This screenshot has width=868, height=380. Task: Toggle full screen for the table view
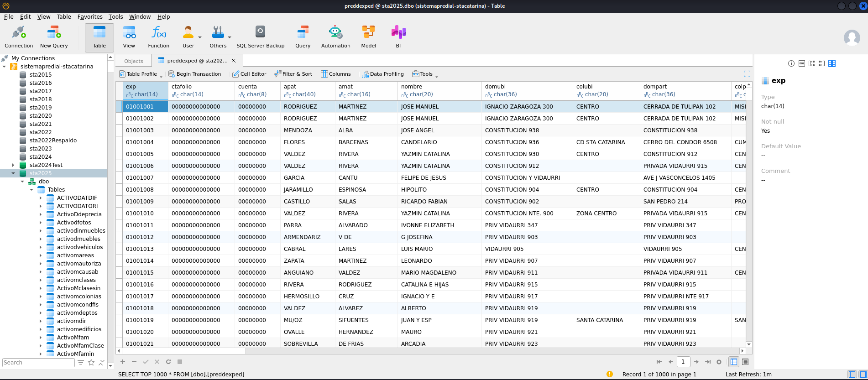(747, 74)
